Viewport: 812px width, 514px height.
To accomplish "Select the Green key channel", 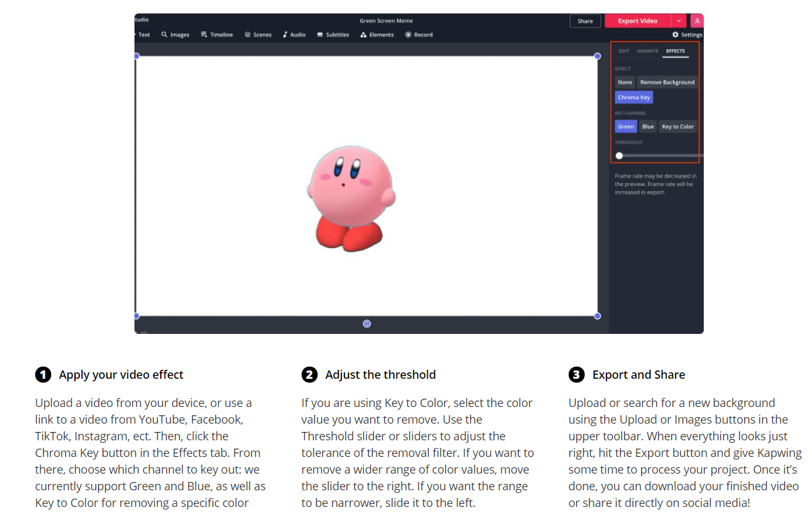I will point(626,126).
